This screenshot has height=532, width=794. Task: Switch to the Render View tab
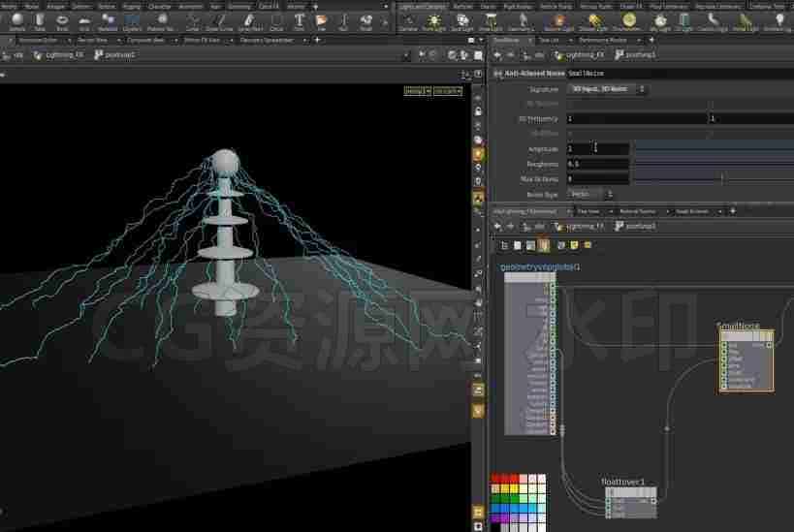93,40
